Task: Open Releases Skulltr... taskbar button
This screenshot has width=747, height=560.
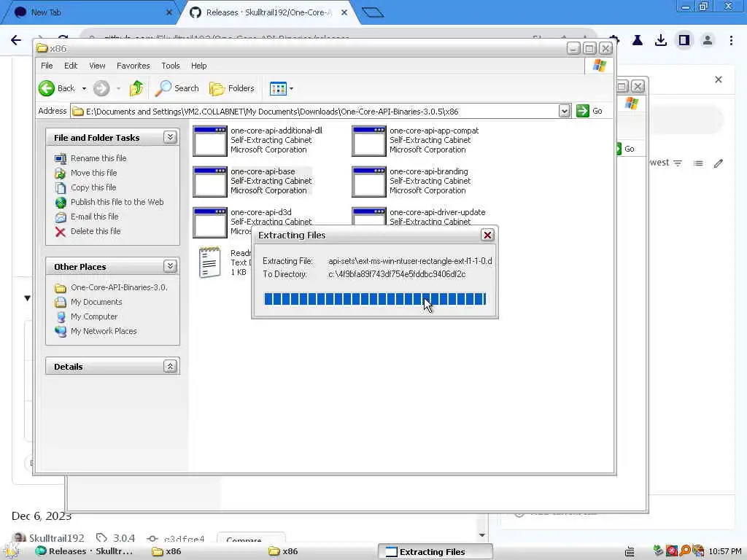Action: pos(84,551)
